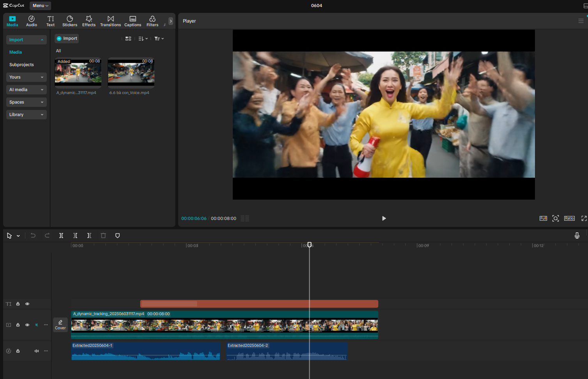The height and width of the screenshot is (379, 588).
Task: Open the Captions tab
Action: 133,21
